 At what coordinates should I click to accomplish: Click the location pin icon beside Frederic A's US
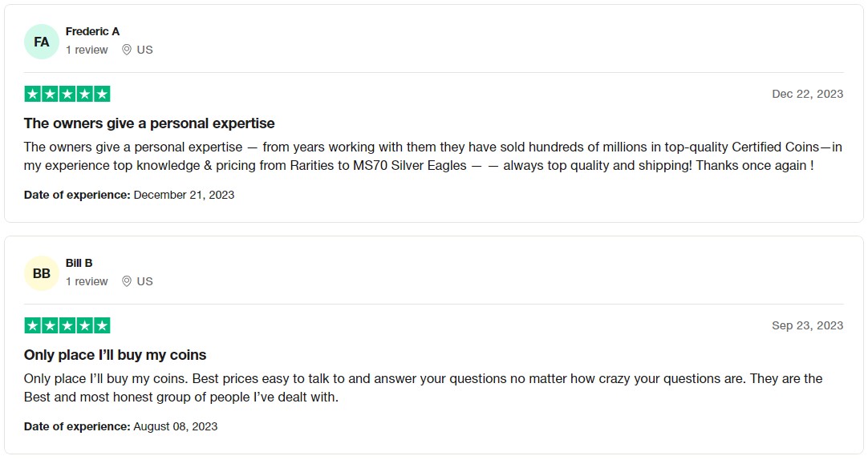(x=127, y=50)
